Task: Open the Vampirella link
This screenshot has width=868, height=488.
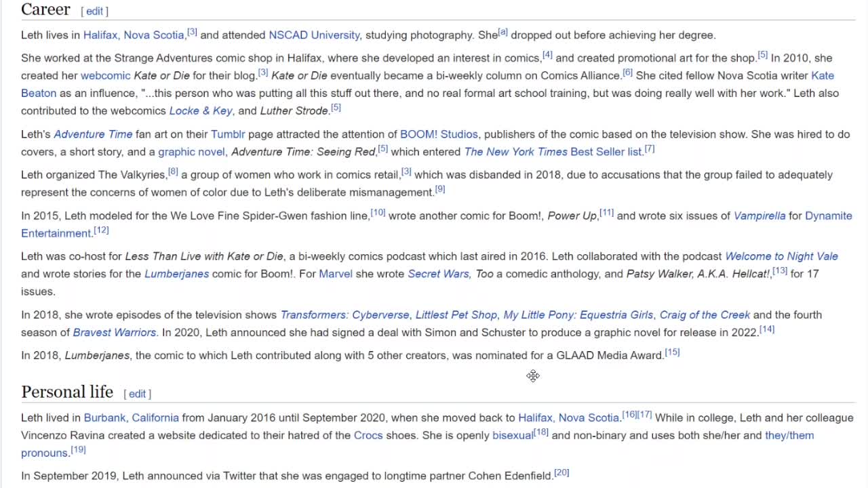Action: tap(759, 216)
